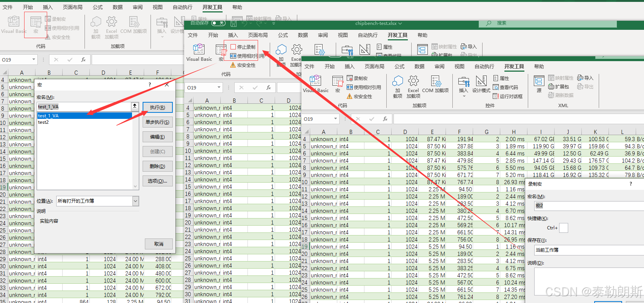644x303 pixels.
Task: Select test2 in macro list
Action: point(85,122)
